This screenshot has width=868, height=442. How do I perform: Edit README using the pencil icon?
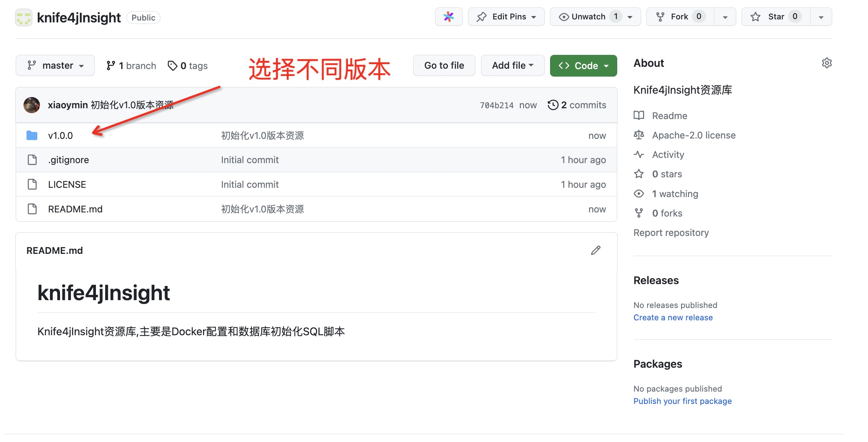click(x=596, y=250)
